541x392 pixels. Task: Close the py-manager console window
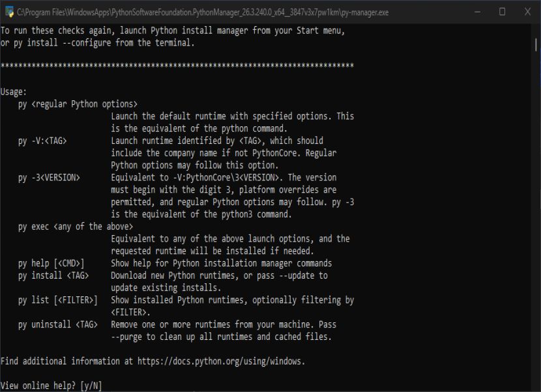pyautogui.click(x=527, y=12)
